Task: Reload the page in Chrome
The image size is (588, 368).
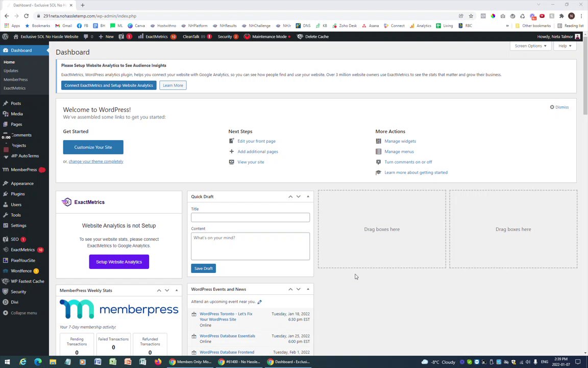Action: pos(26,16)
